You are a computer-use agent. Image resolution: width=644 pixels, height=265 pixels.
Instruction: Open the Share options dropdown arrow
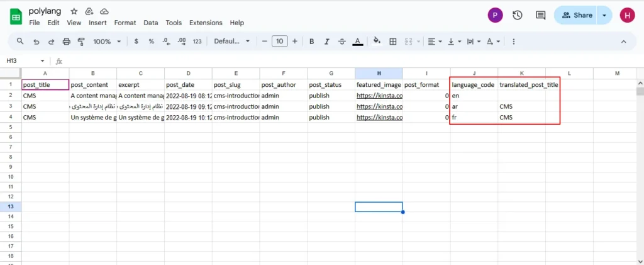pyautogui.click(x=604, y=15)
